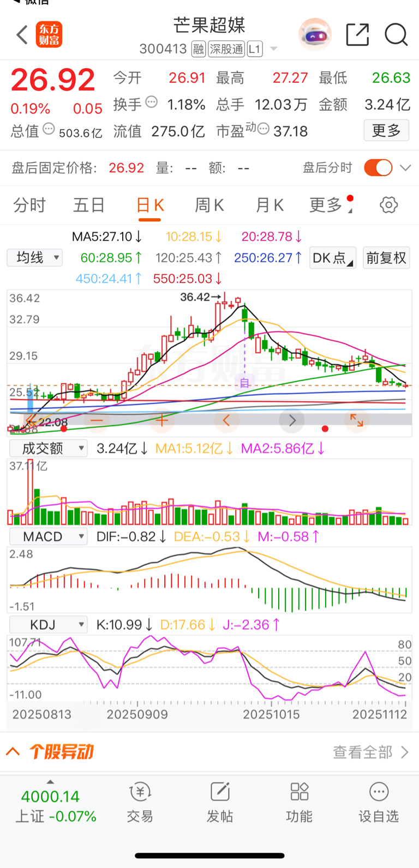Image resolution: width=419 pixels, height=868 pixels.
Task: Select the 日K tab
Action: [150, 205]
